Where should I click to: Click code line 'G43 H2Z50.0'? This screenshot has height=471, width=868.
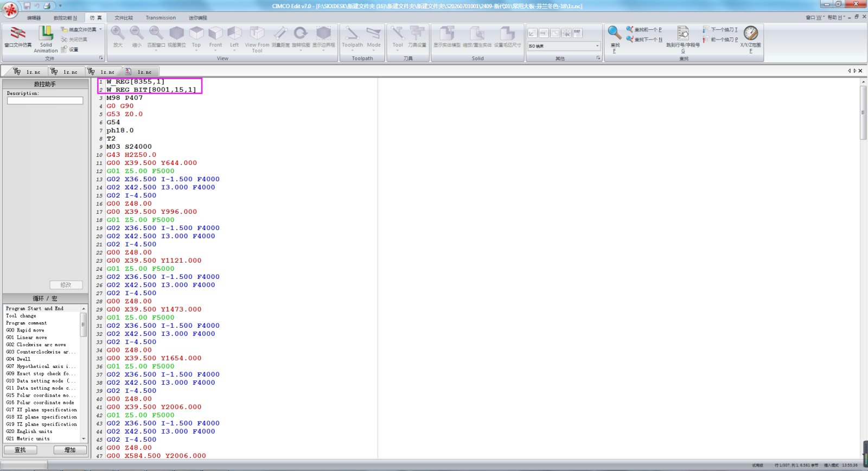pos(131,155)
